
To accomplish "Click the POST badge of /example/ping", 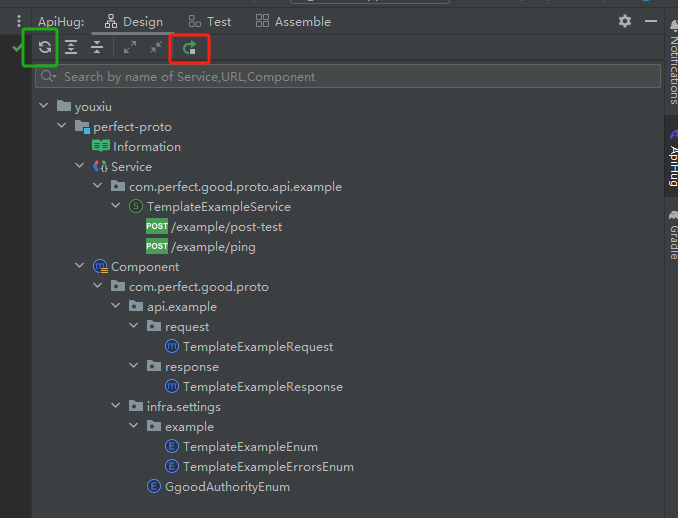I will (157, 246).
